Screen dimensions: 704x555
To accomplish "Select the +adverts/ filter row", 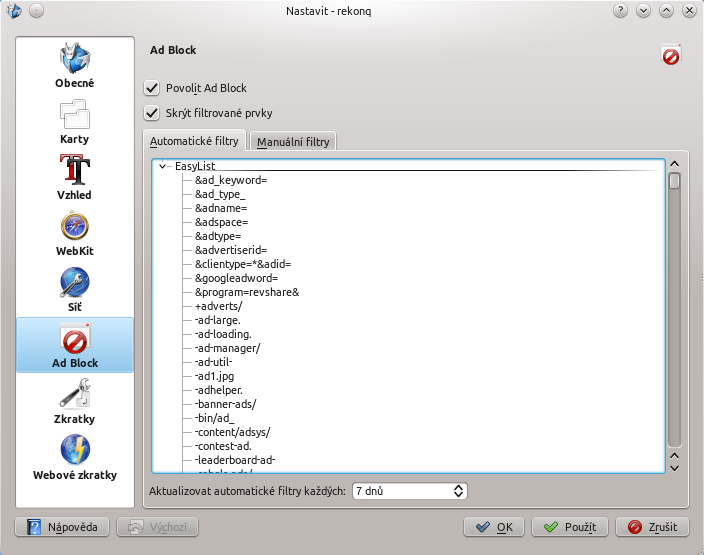I will [219, 306].
